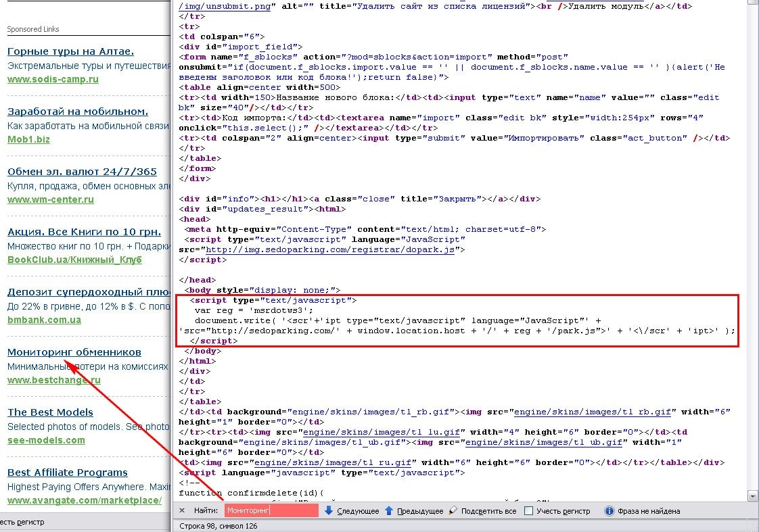Viewport: 759px width, 532px height.
Task: Click the info icon beside 'Фраза не найдена'
Action: 609,511
